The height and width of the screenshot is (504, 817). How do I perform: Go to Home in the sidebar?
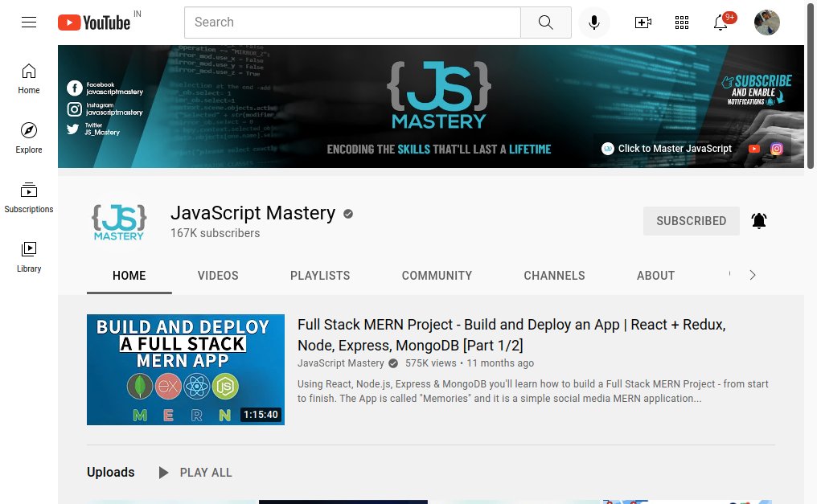29,79
